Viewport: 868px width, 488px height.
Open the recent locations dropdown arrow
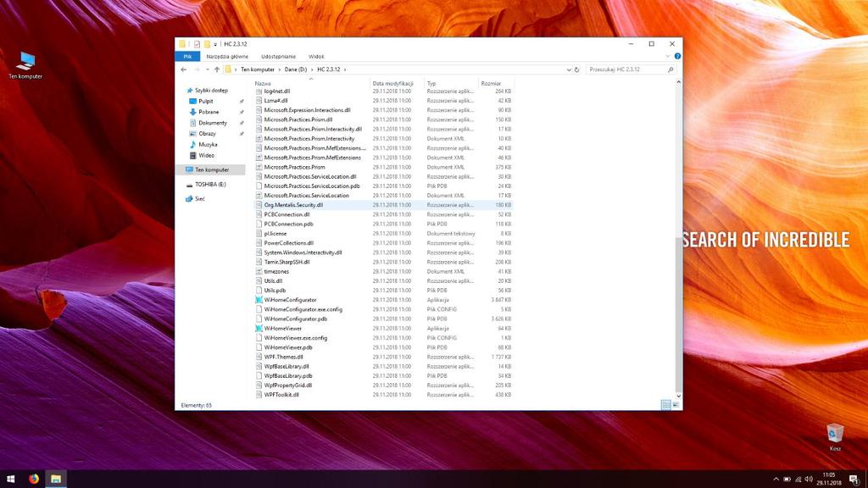click(x=208, y=69)
